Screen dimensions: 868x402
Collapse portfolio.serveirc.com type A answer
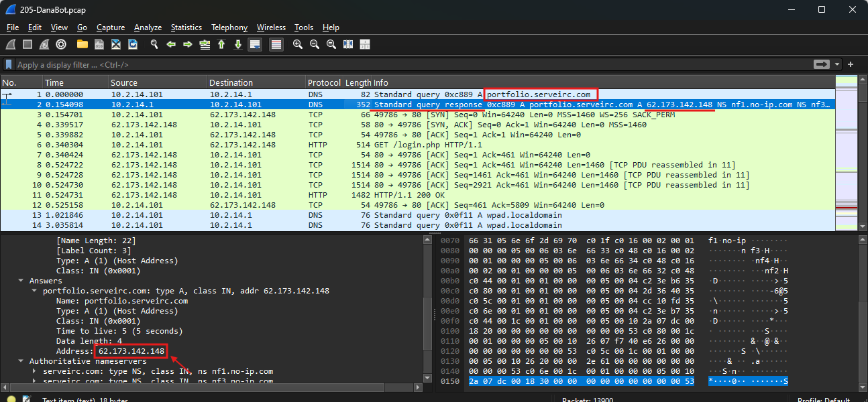35,291
